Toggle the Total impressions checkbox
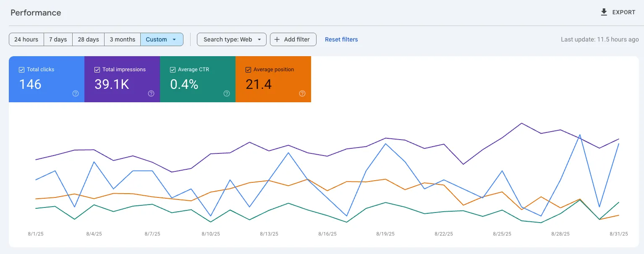This screenshot has height=254, width=644. coord(97,70)
